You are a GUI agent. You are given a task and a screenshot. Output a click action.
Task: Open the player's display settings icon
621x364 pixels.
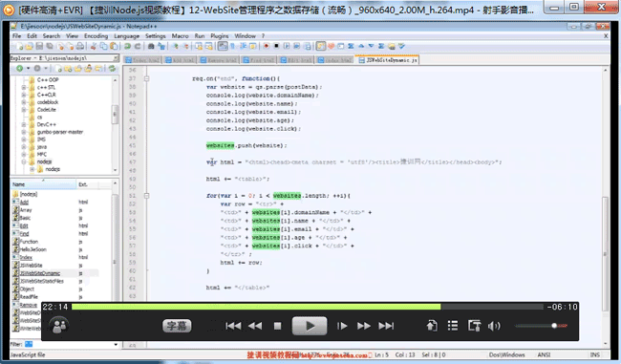click(x=474, y=326)
